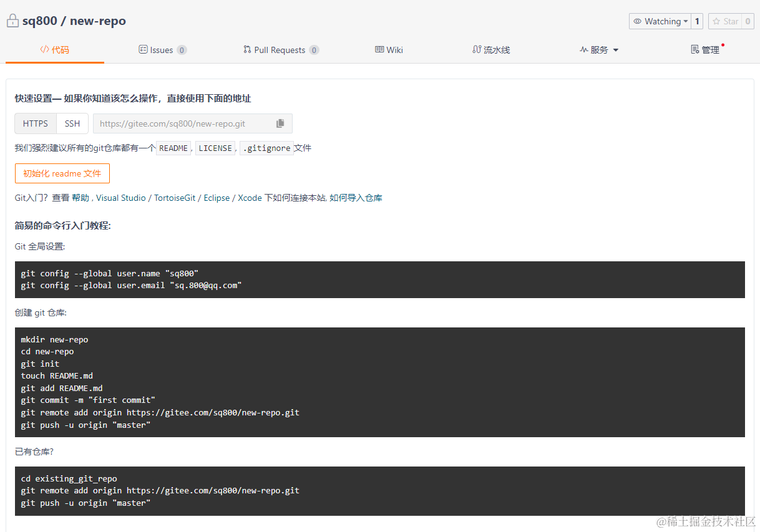Image resolution: width=760 pixels, height=532 pixels.
Task: Click the git commit -m "first commit" line
Action: pos(88,400)
